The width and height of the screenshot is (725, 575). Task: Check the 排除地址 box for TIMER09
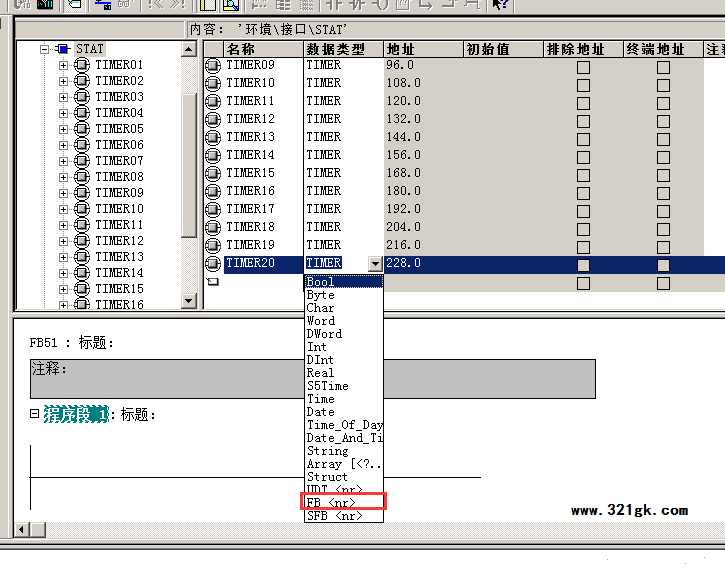coord(583,67)
